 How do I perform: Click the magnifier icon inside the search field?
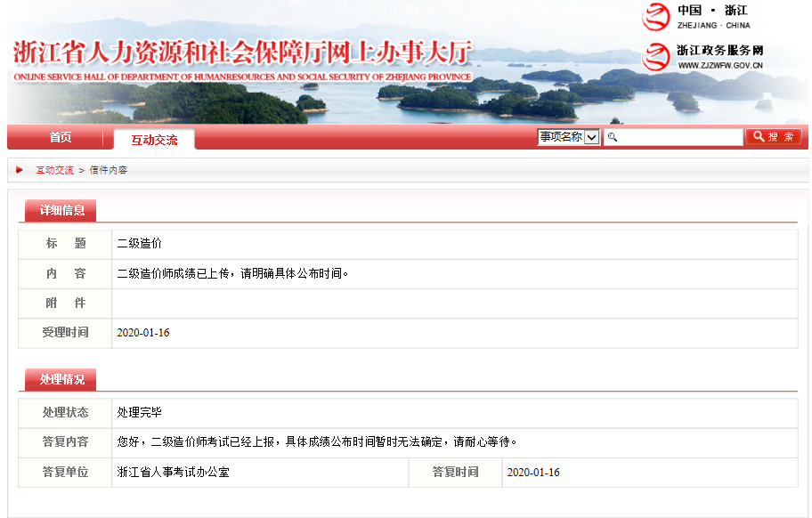click(612, 137)
